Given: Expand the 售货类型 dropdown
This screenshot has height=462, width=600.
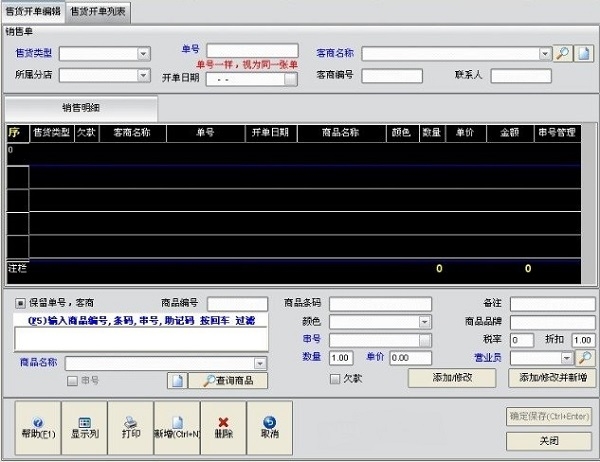Looking at the screenshot, I should (143, 54).
